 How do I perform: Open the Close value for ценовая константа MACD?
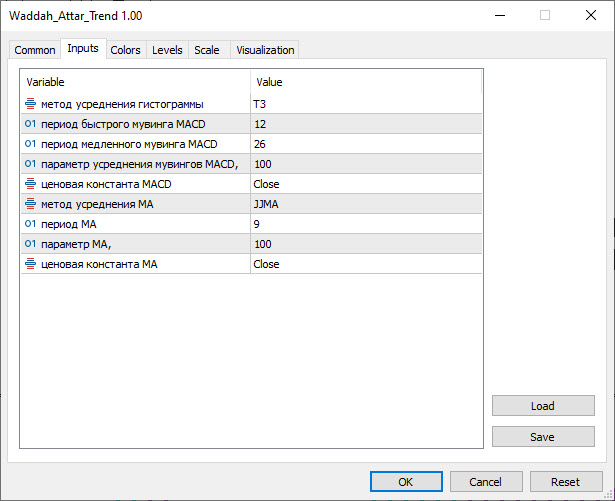(365, 184)
